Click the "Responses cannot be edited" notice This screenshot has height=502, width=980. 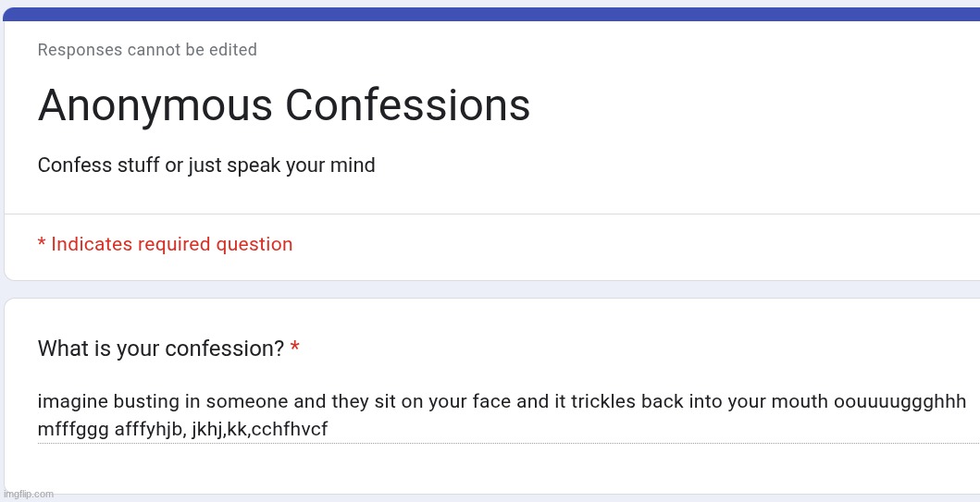coord(147,50)
